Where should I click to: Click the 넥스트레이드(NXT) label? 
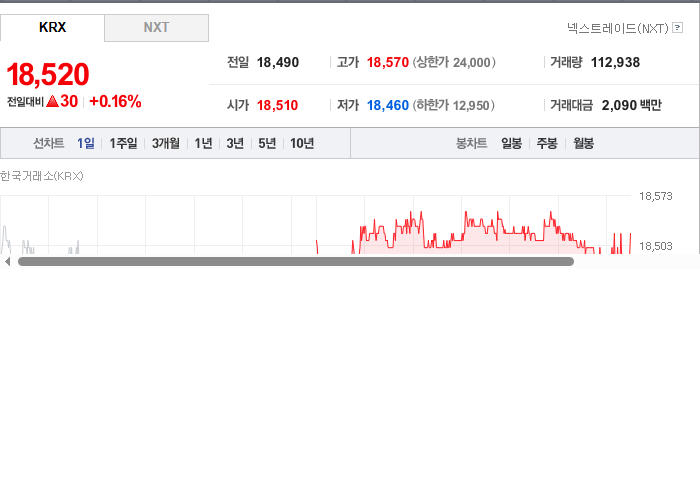point(618,28)
